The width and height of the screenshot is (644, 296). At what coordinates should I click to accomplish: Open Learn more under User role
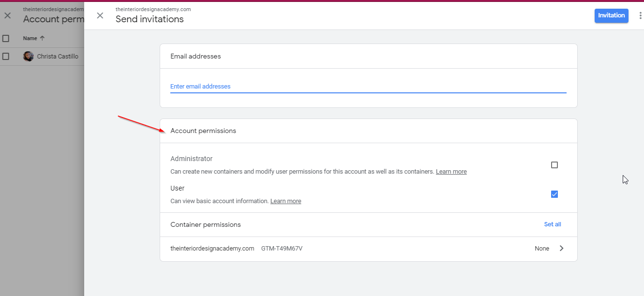285,201
